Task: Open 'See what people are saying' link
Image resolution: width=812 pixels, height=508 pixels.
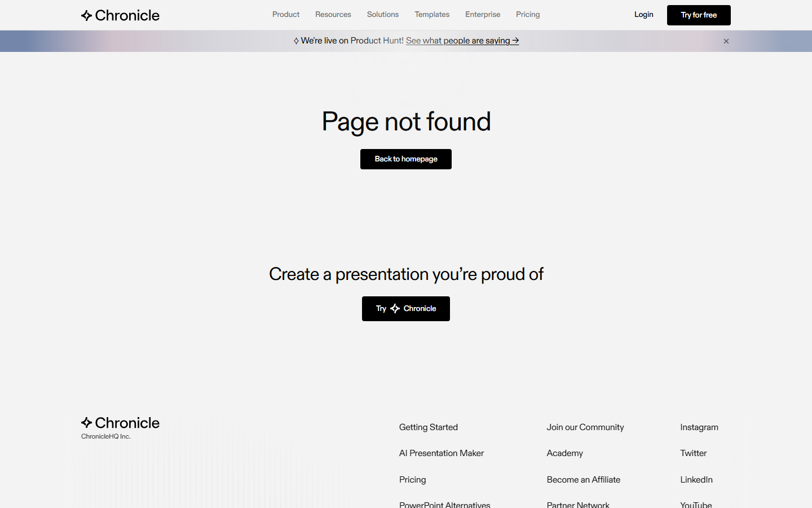Action: (x=462, y=41)
